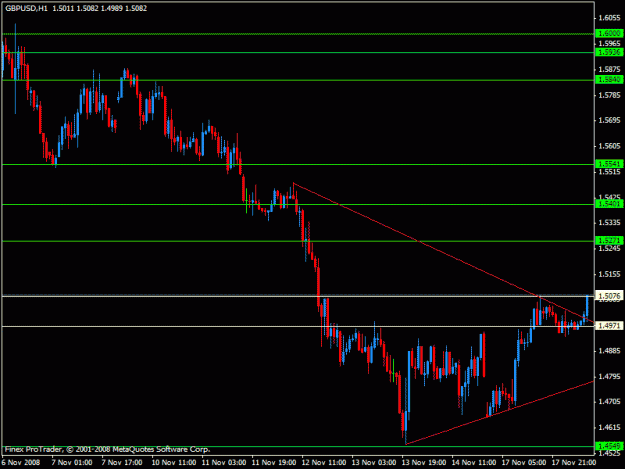Viewport: 625px width, 469px height.
Task: Select the white horizontal line at 1.4971
Action: 298,326
